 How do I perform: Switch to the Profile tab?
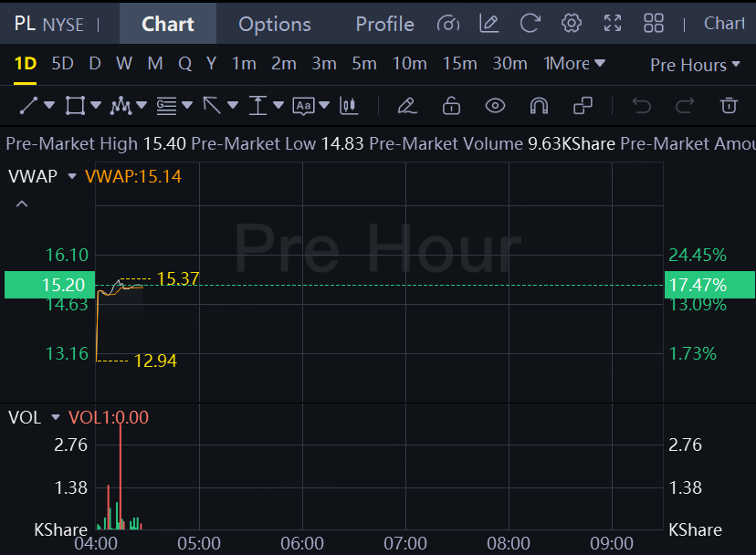click(384, 24)
